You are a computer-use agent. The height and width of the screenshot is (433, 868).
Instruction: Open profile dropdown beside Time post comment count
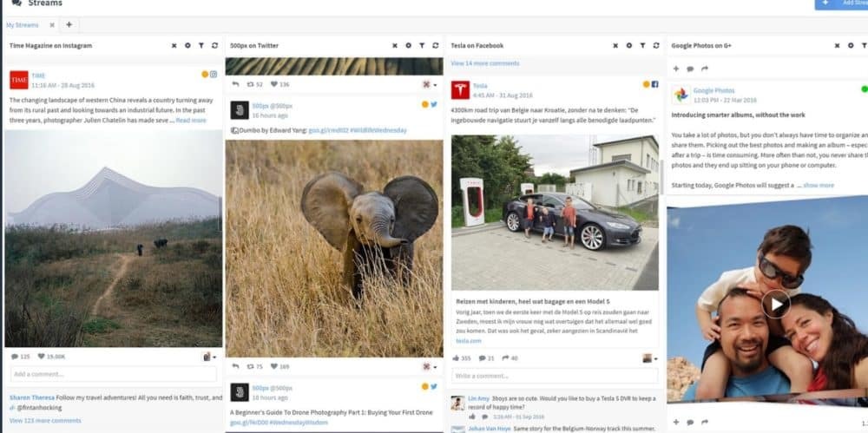tap(209, 357)
